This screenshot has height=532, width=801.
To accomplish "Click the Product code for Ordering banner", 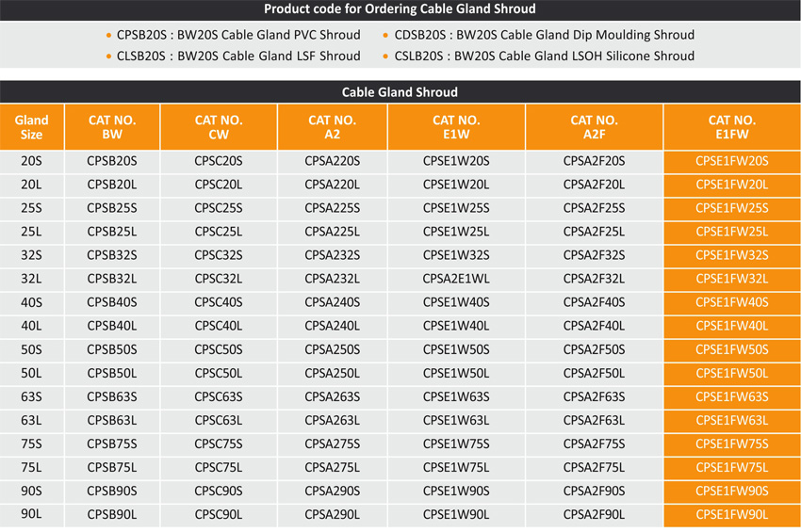I will pyautogui.click(x=400, y=9).
